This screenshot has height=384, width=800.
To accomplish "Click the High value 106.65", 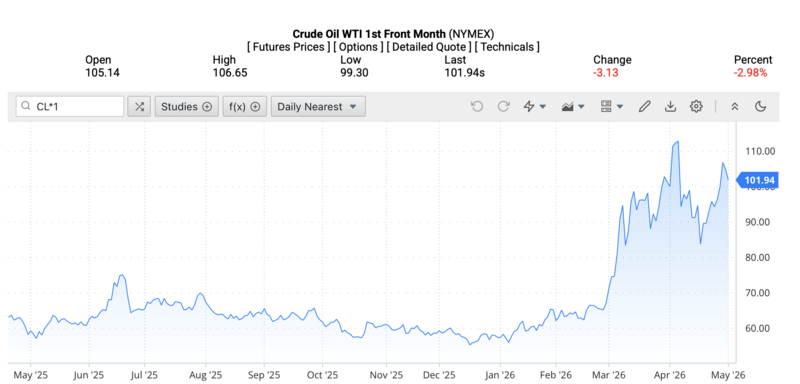I will pos(230,72).
